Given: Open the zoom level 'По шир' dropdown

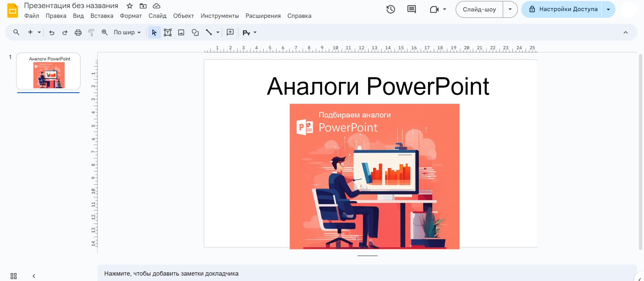Looking at the screenshot, I should (x=127, y=32).
